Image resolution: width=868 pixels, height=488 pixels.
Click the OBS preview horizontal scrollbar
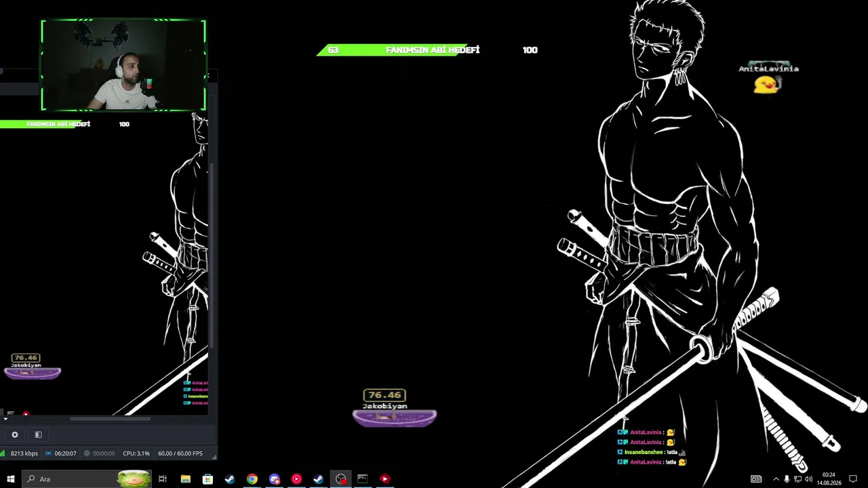click(110, 419)
